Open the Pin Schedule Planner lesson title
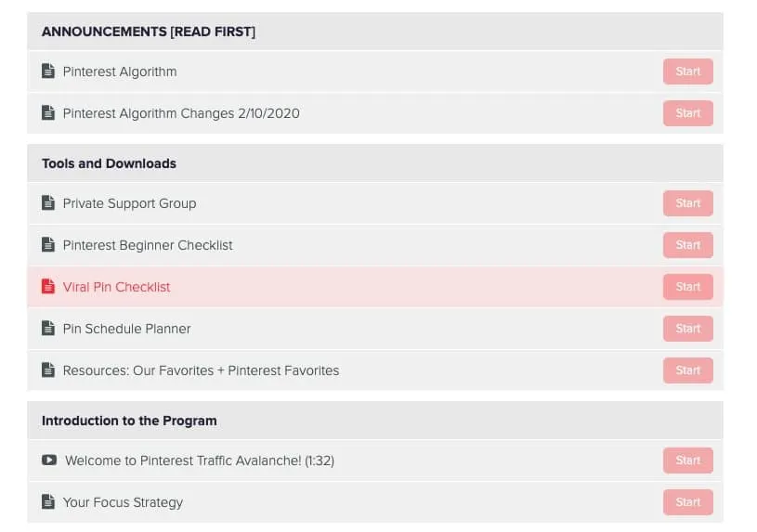757x532 pixels. click(126, 329)
